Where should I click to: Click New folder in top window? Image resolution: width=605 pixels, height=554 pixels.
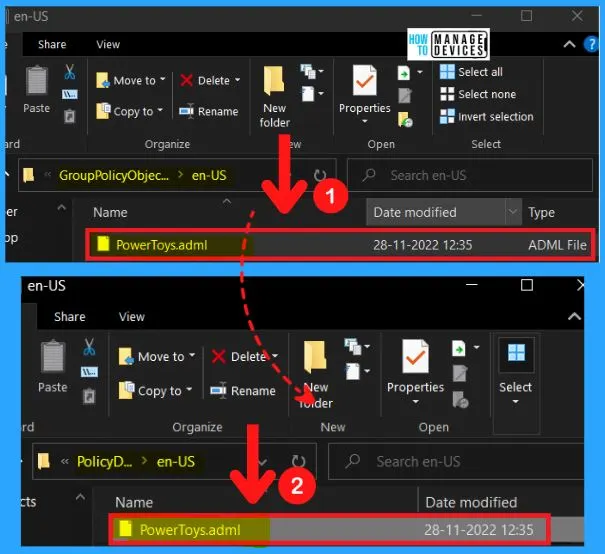[x=274, y=96]
